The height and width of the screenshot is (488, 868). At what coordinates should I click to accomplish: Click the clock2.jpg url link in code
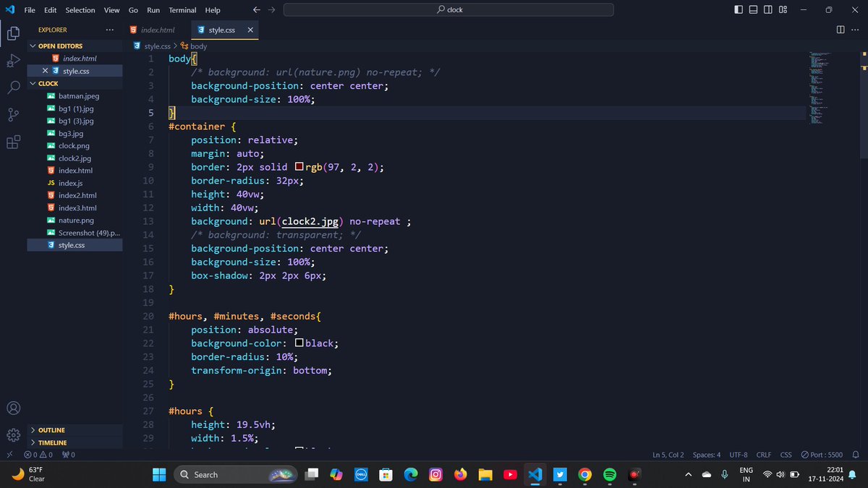coord(311,221)
